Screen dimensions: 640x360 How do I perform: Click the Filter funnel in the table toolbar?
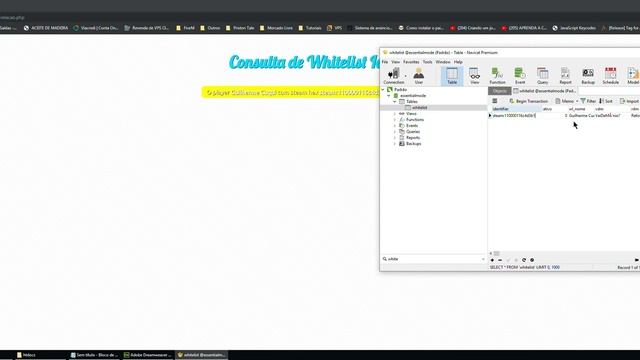pyautogui.click(x=588, y=101)
